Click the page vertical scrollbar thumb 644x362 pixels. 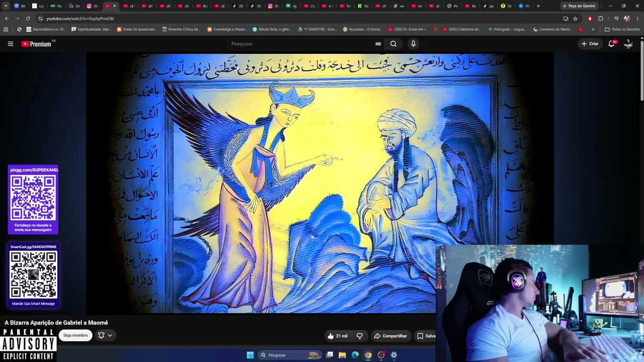pos(641,70)
